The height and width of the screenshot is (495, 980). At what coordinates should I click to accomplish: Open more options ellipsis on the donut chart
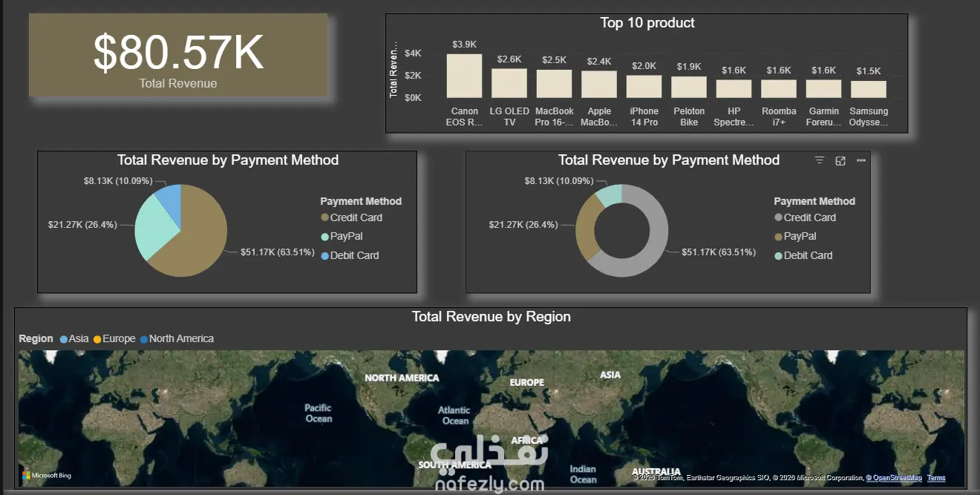pyautogui.click(x=861, y=160)
